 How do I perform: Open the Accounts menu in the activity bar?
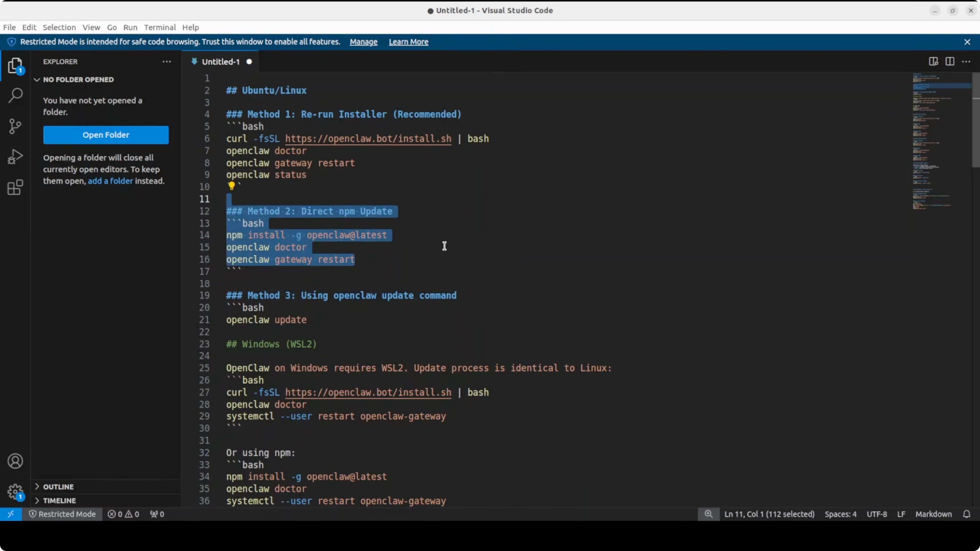[15, 461]
